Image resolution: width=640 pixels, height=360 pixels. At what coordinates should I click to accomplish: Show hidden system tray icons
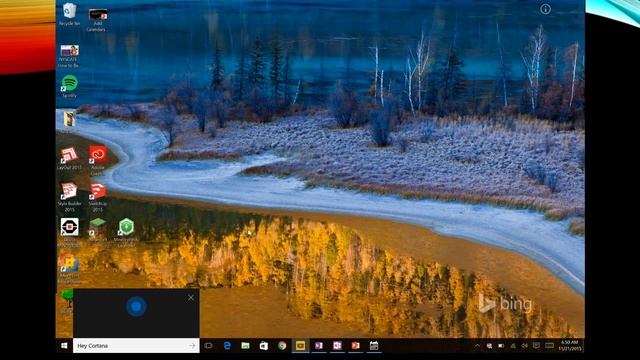point(477,346)
